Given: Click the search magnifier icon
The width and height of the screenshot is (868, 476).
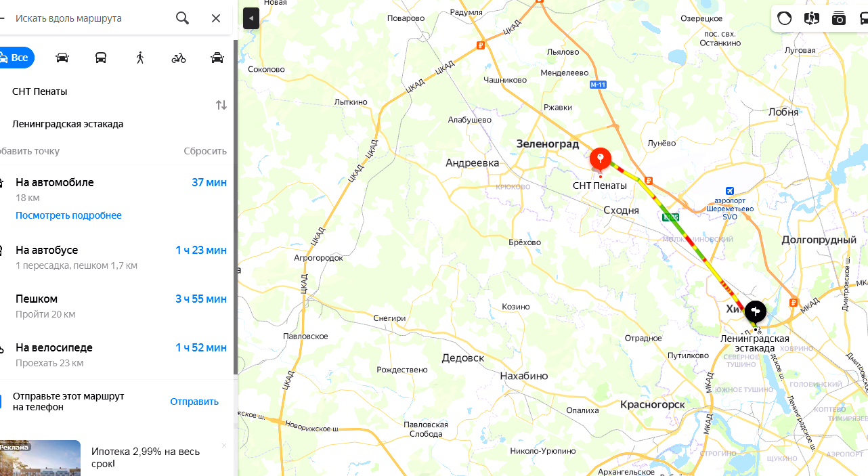Looking at the screenshot, I should pos(182,18).
